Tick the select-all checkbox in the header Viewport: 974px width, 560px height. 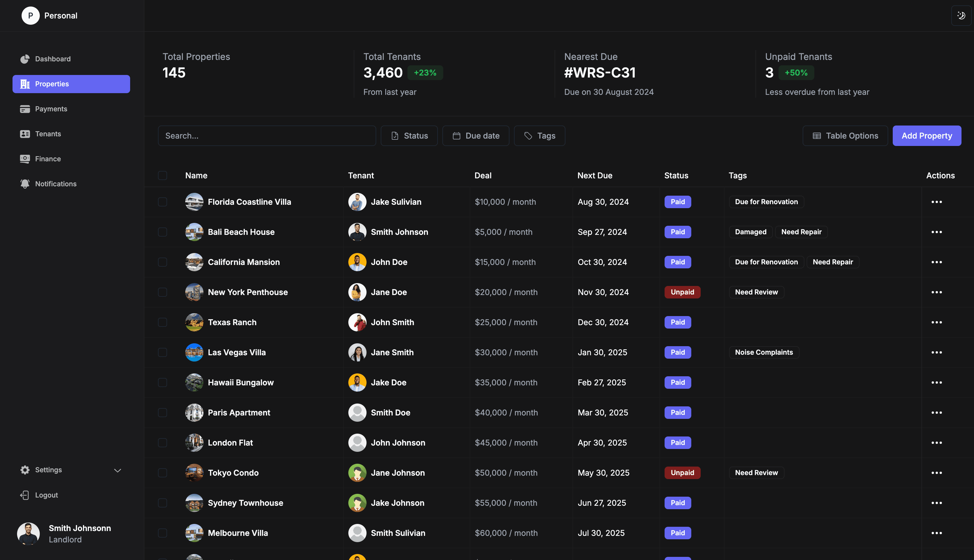(163, 175)
